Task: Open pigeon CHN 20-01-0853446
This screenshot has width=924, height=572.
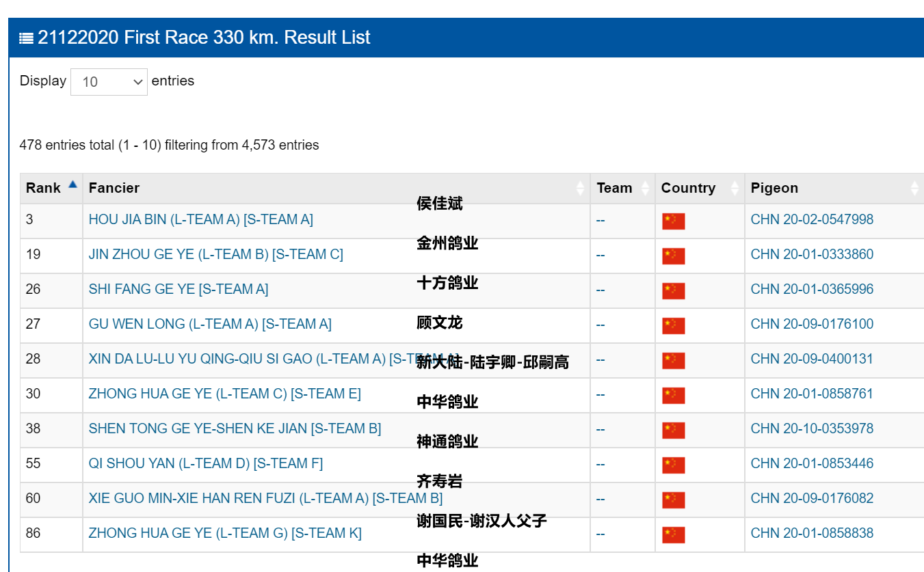Action: tap(812, 463)
